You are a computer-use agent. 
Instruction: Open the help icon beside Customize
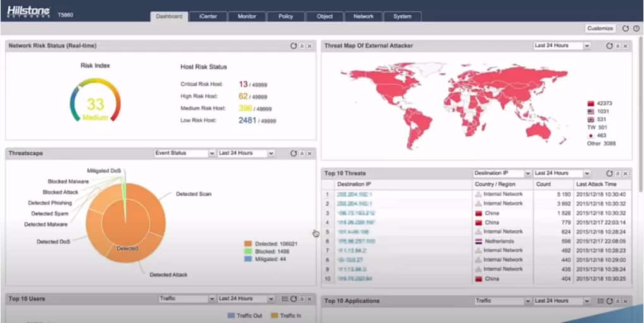pos(636,28)
